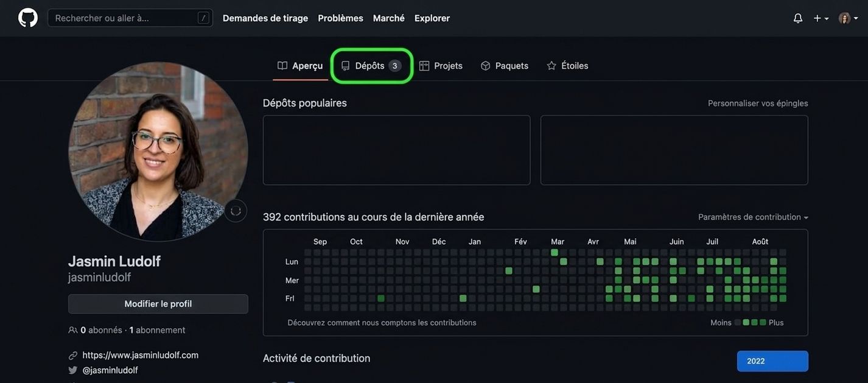Open the GitHub home logo

click(28, 18)
